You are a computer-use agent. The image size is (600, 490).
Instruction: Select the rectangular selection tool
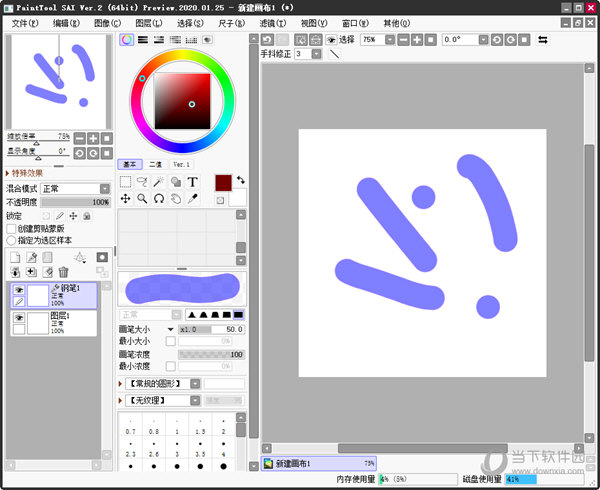(x=126, y=182)
